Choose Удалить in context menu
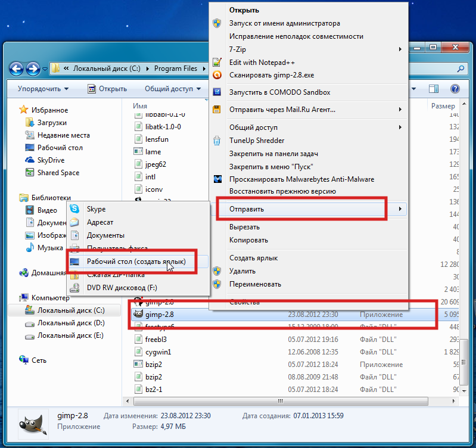Viewport: 476px width, 448px height. (309, 270)
